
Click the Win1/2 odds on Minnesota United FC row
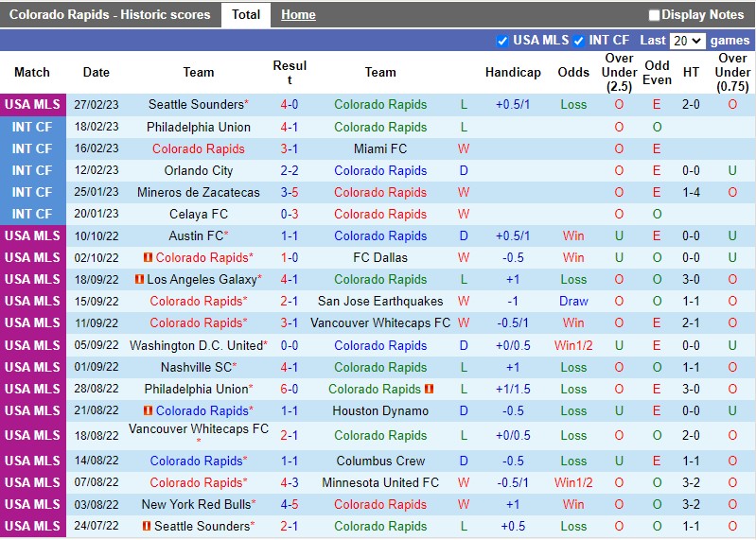[573, 482]
